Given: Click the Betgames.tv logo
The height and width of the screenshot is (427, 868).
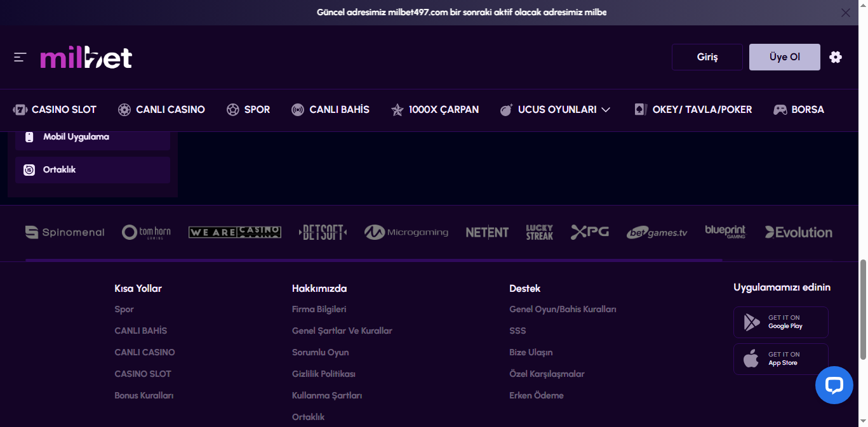Looking at the screenshot, I should [657, 233].
